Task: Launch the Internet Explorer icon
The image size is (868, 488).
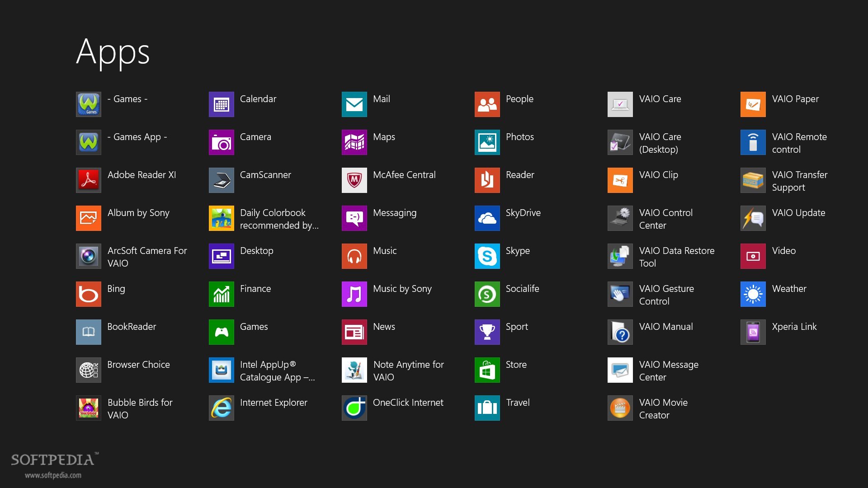Action: coord(222,408)
